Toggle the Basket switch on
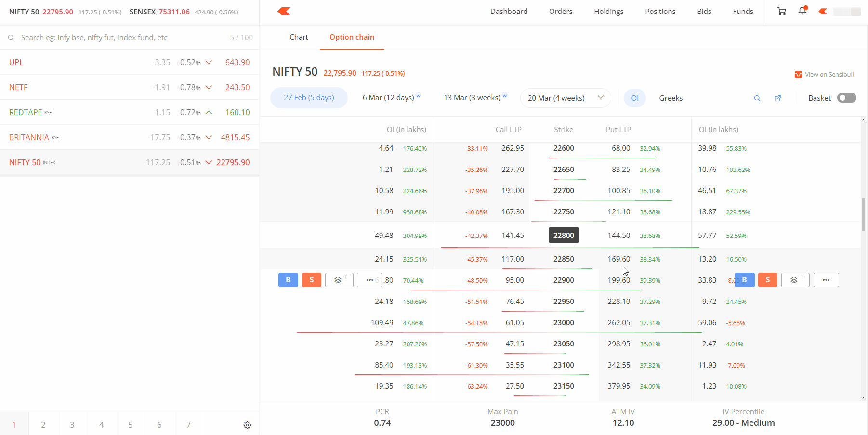Viewport: 868px width, 435px height. (x=846, y=98)
